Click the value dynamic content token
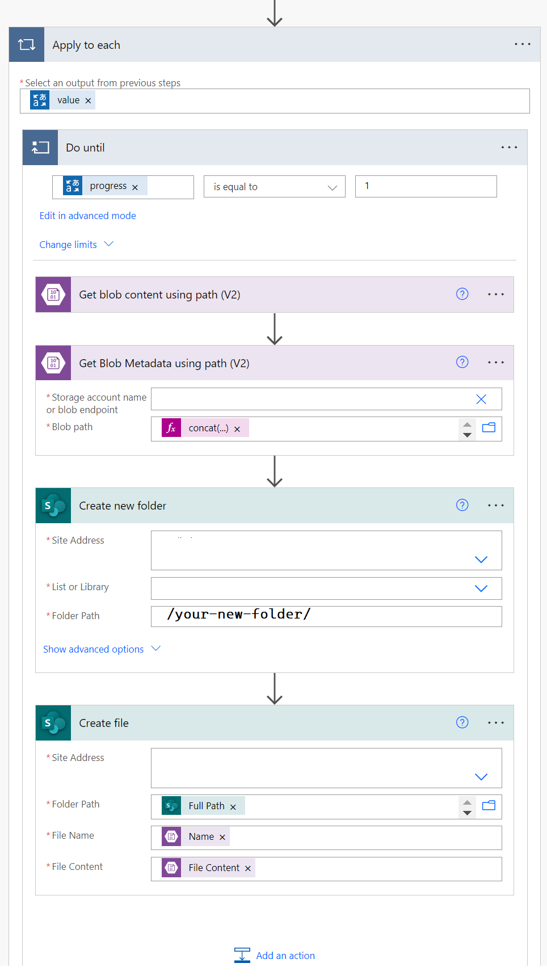547x980 pixels. click(62, 100)
